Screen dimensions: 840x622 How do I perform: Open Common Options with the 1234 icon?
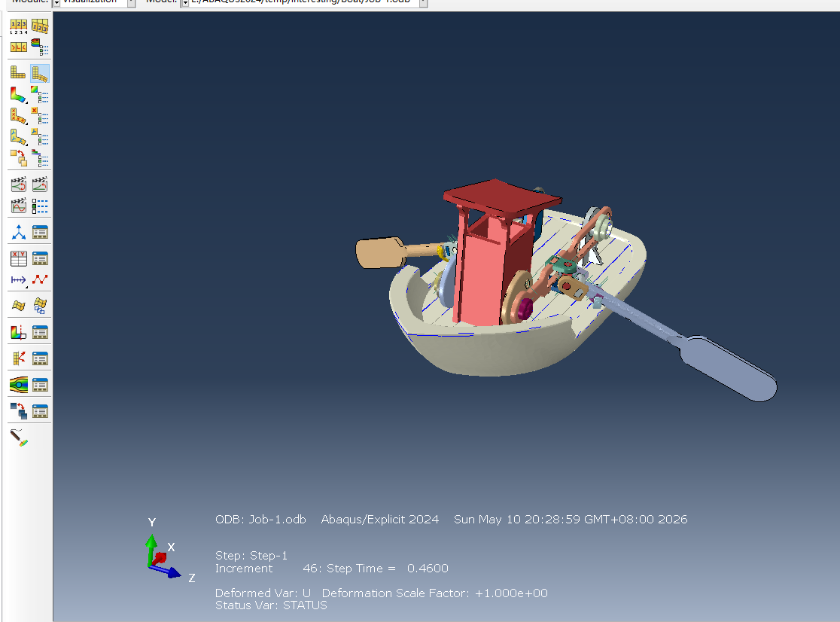[18, 26]
